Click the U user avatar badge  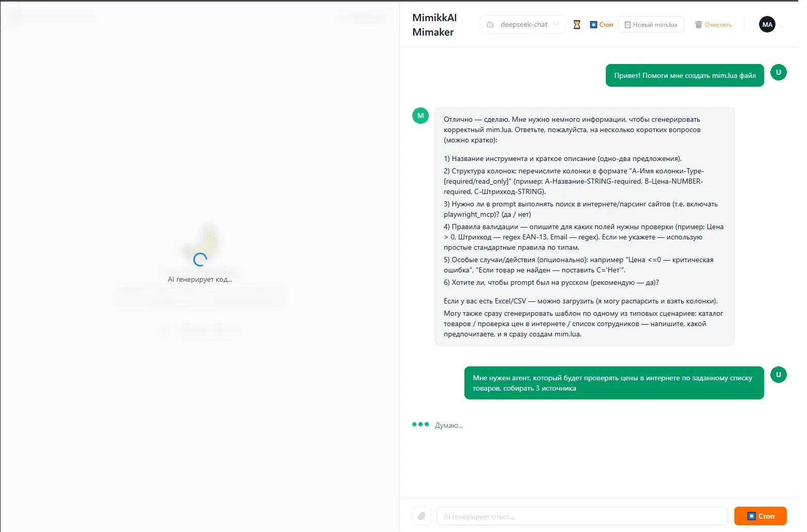[779, 72]
